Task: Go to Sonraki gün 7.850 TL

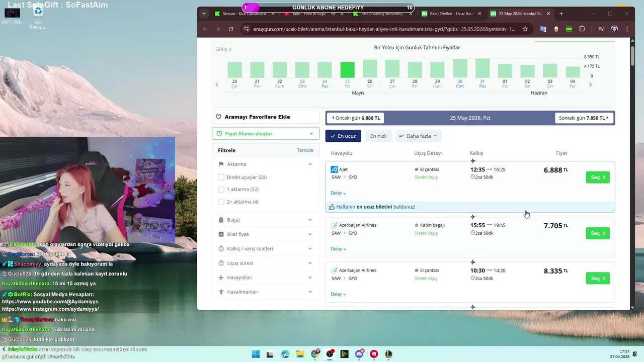Action: (584, 118)
